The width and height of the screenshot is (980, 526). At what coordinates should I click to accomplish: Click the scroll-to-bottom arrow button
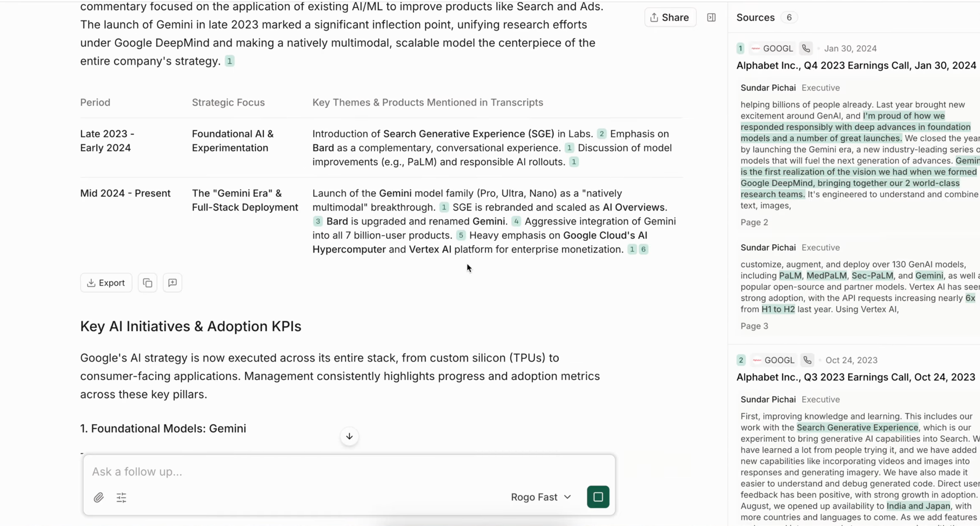349,436
